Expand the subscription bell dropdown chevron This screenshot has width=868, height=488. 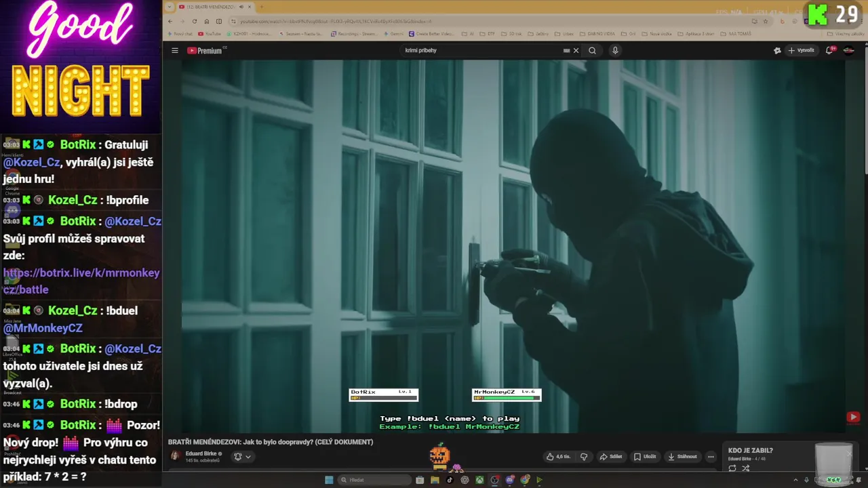(248, 457)
